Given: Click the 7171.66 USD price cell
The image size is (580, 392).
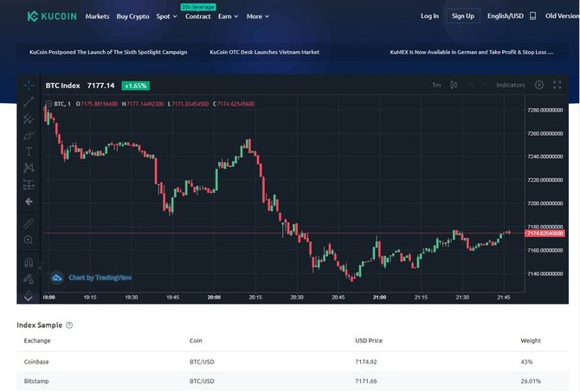Looking at the screenshot, I should (x=366, y=381).
